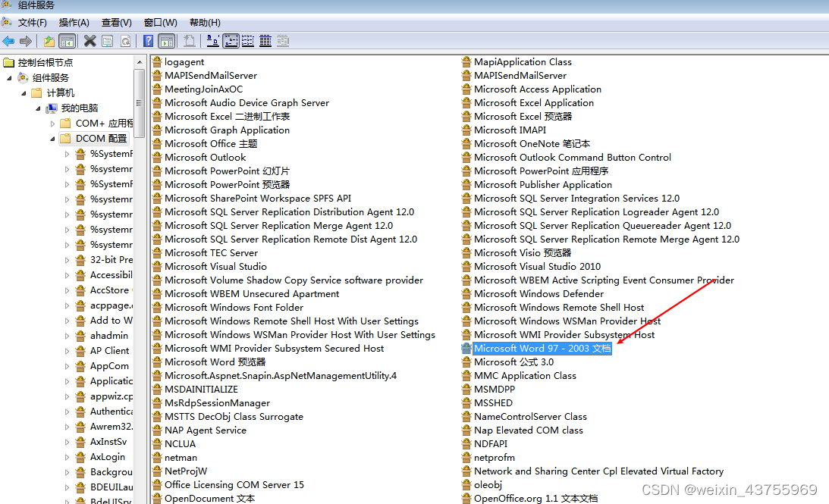Select NAP Agent Service entry
Viewport: 829px width, 504px height.
click(205, 430)
